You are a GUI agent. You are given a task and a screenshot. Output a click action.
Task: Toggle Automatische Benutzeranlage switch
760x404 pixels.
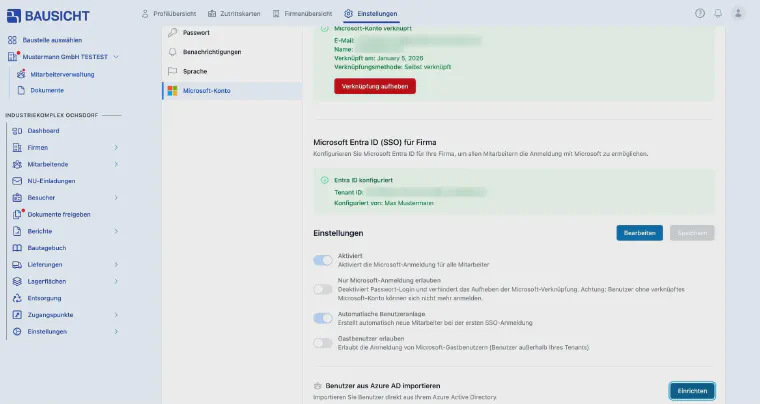click(323, 318)
